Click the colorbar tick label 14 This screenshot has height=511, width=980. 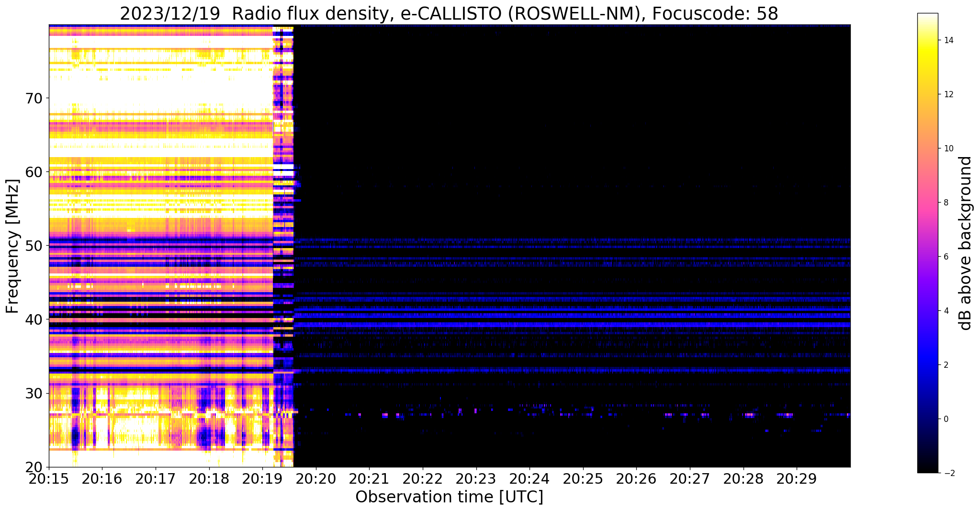948,40
